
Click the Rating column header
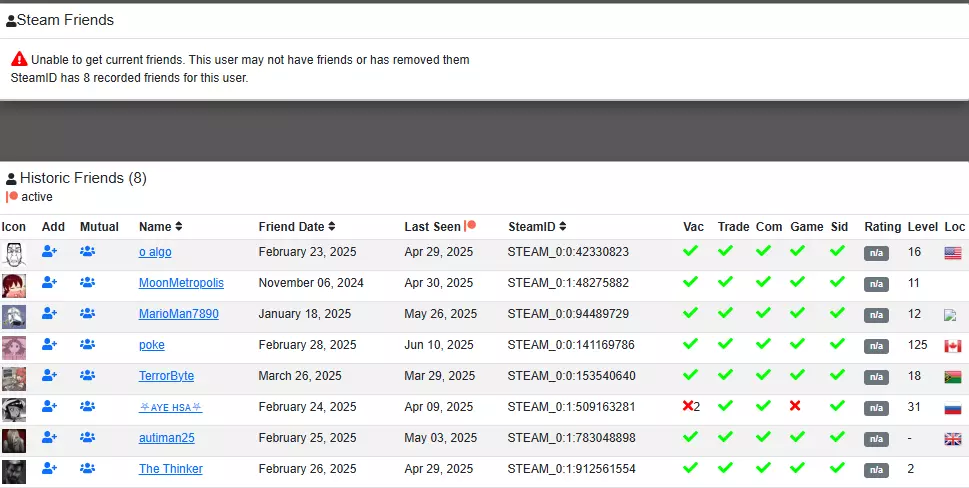882,227
